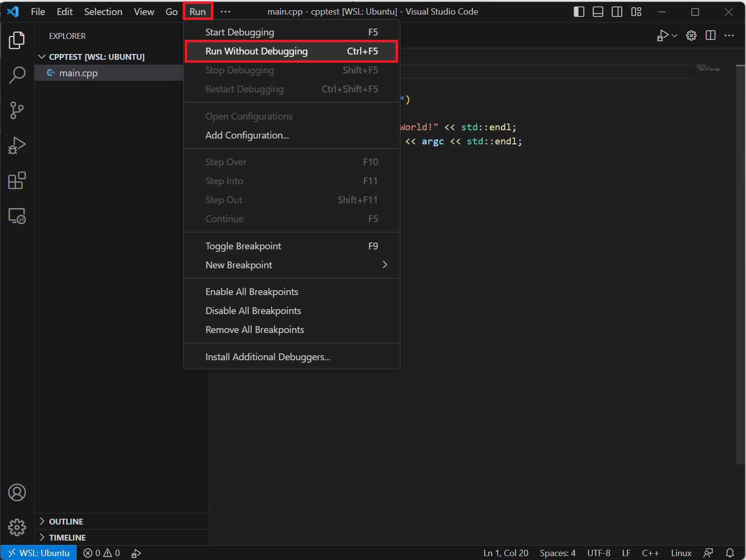Open the Extensions view
The width and height of the screenshot is (746, 560).
(x=17, y=181)
